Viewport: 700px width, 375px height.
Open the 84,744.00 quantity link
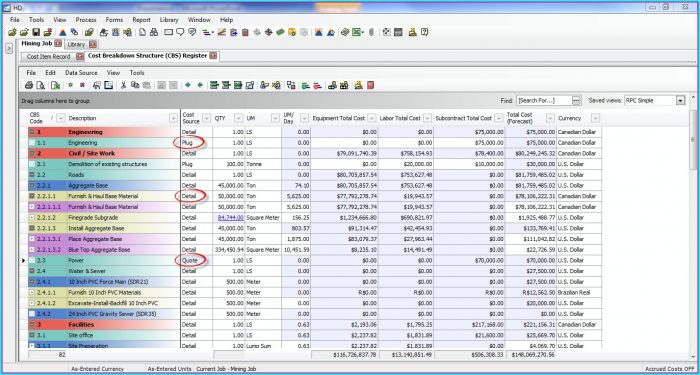pos(231,218)
